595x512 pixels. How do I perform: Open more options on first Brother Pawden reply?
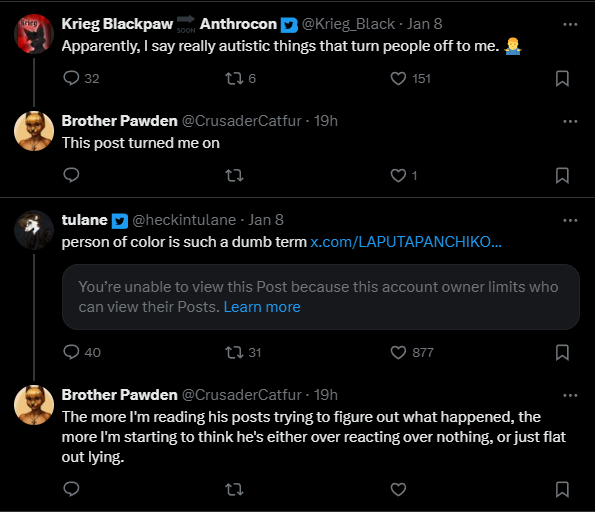570,121
